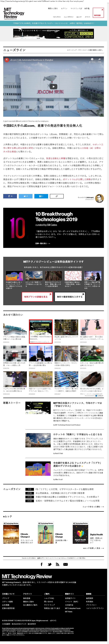This screenshot has height=644, width=109.
Task: Open the ニューズライン menu item
Action: 69,17
